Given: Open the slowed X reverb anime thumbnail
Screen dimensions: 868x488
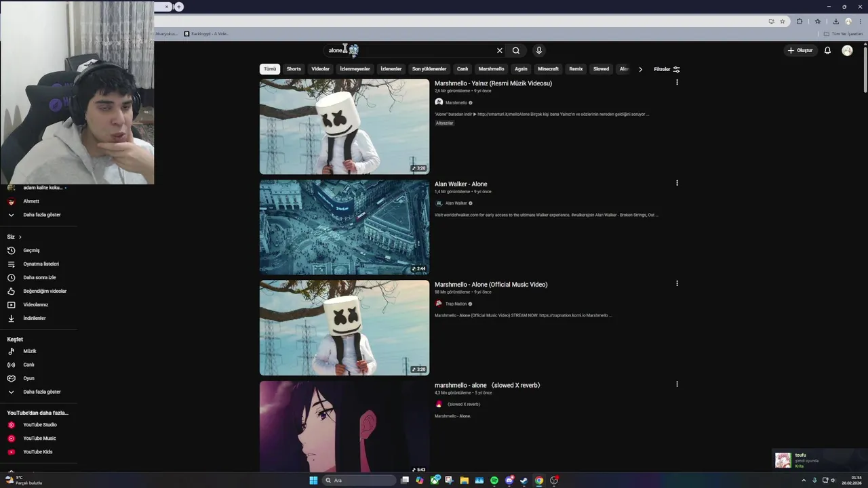Looking at the screenshot, I should click(x=344, y=427).
